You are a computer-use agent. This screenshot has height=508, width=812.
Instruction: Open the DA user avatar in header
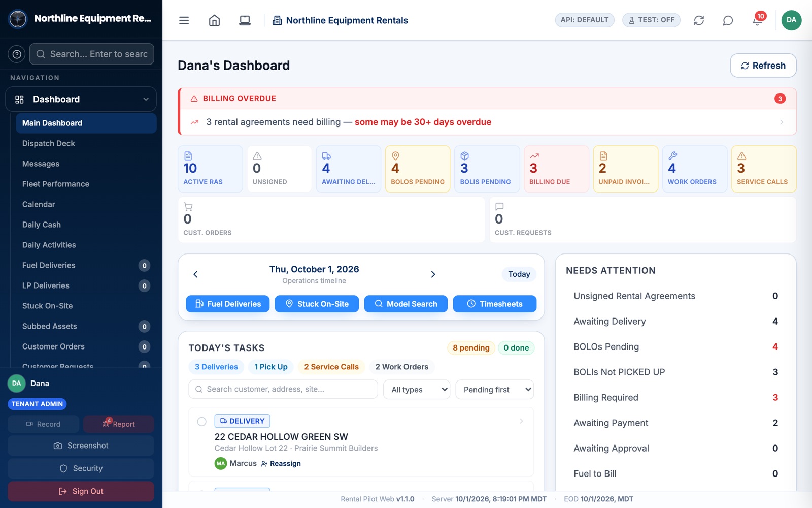791,20
